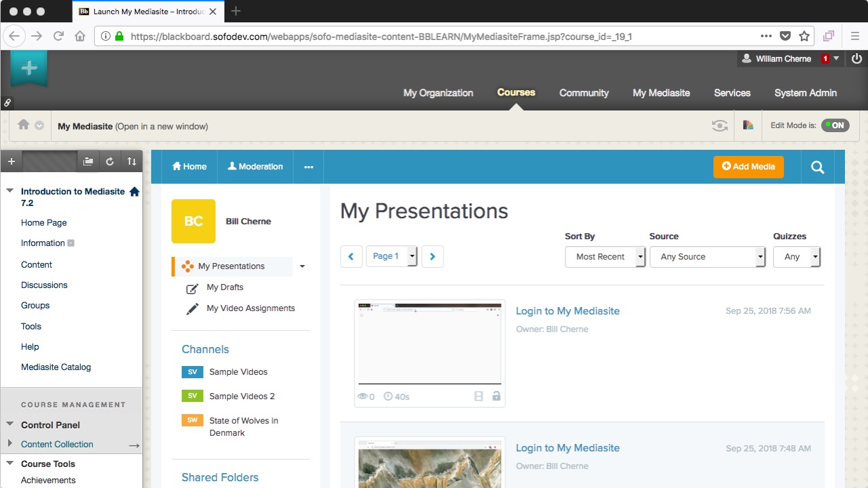This screenshot has height=488, width=868.
Task: Open the course theme color palette icon
Action: 748,125
